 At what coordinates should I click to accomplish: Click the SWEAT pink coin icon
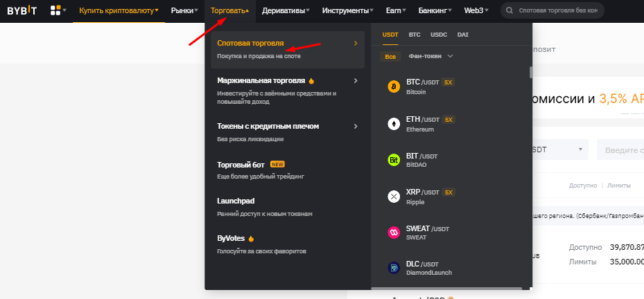[394, 233]
